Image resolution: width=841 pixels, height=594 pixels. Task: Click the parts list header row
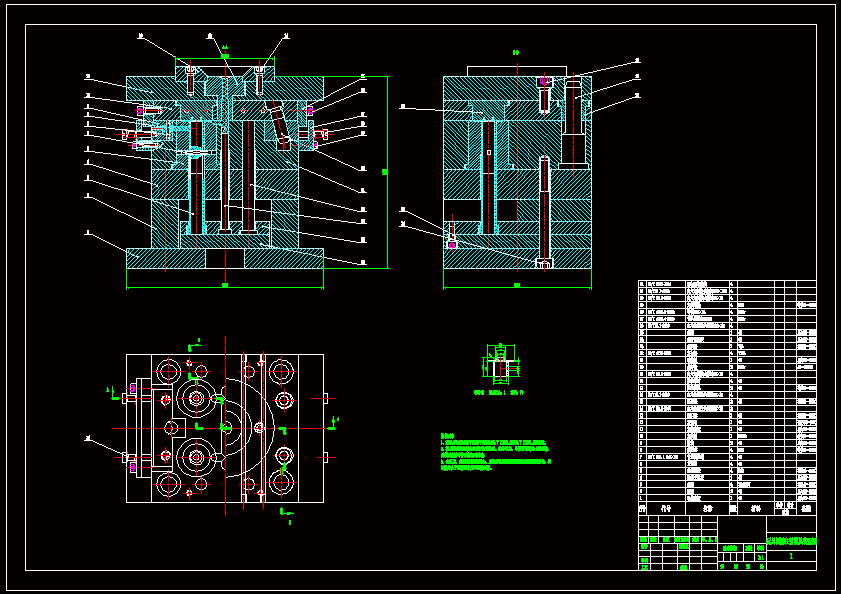pos(727,508)
